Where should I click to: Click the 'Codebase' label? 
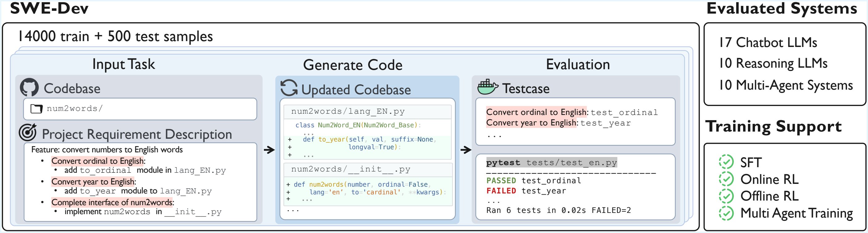(x=72, y=88)
